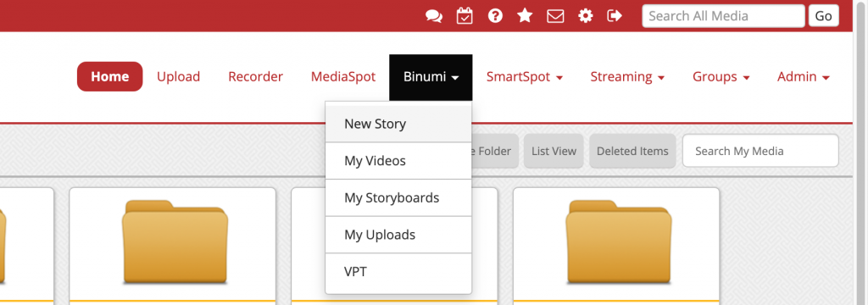Image resolution: width=868 pixels, height=305 pixels.
Task: Select VPT menu entry
Action: coord(398,272)
